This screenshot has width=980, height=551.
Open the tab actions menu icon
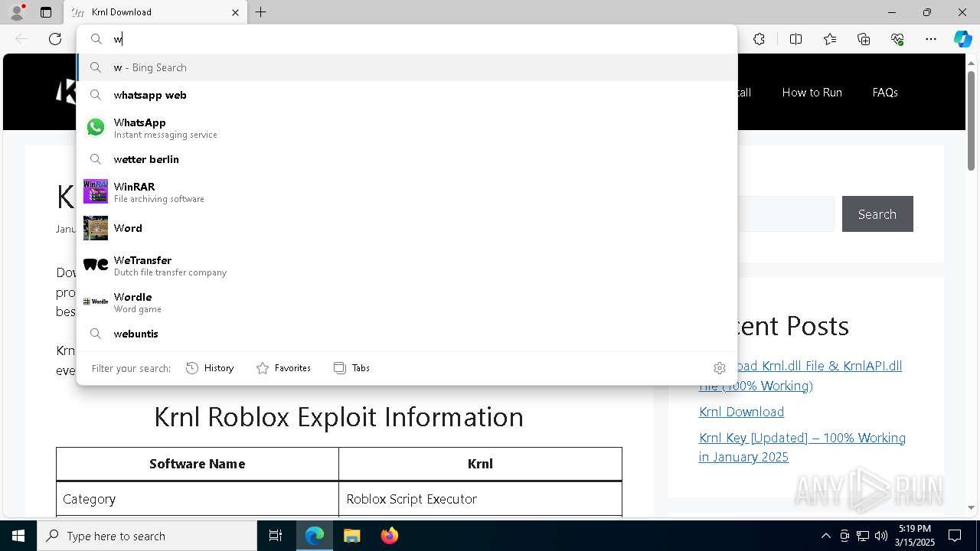point(46,12)
